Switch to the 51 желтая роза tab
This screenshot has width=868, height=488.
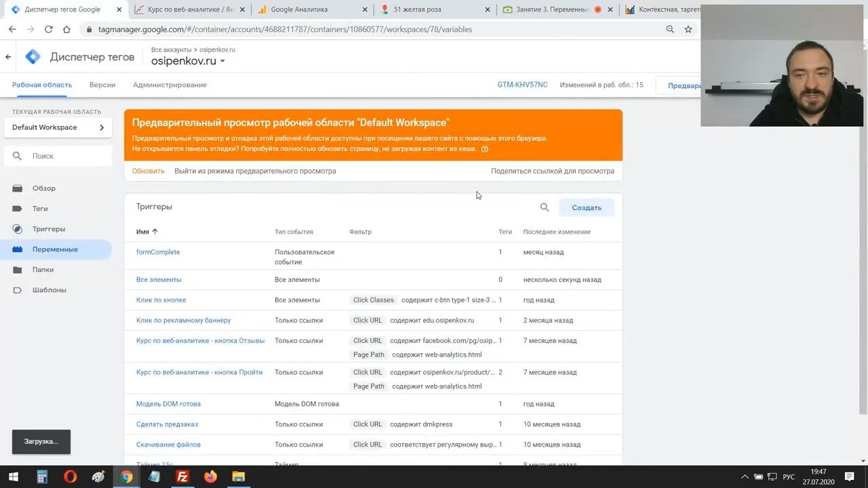click(x=435, y=9)
